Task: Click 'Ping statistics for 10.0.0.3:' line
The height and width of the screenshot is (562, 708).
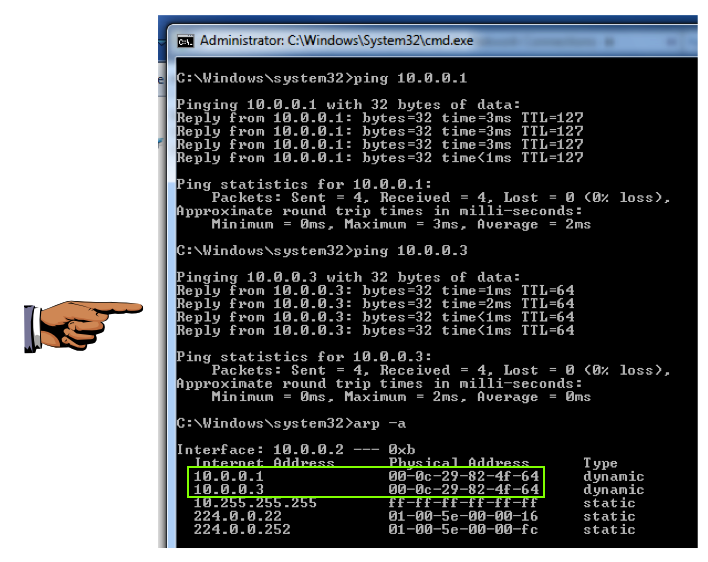Action: click(x=304, y=357)
